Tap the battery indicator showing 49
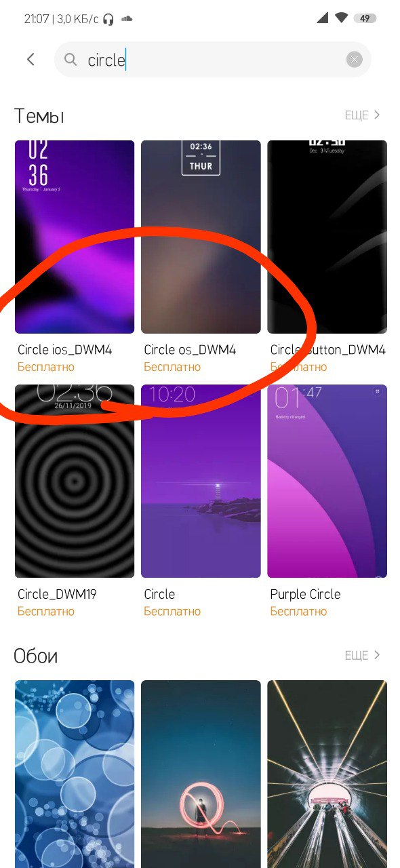This screenshot has width=400, height=868. pyautogui.click(x=365, y=19)
